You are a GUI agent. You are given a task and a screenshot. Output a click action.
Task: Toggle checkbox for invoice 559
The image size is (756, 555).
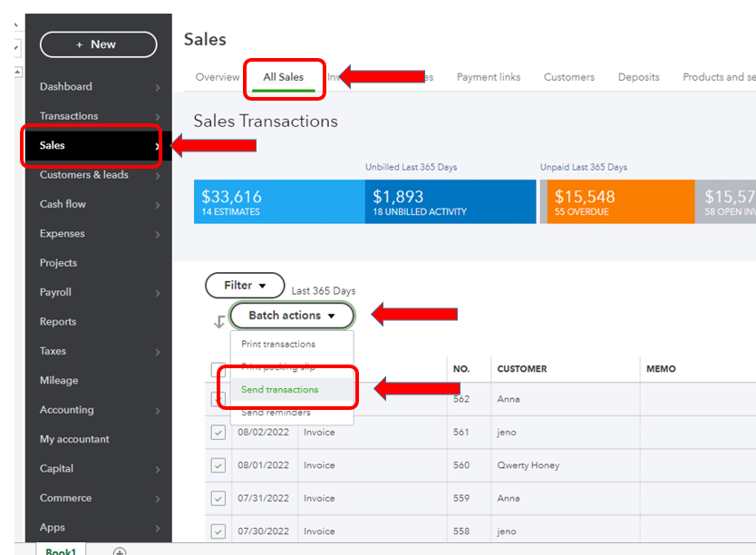click(x=218, y=498)
